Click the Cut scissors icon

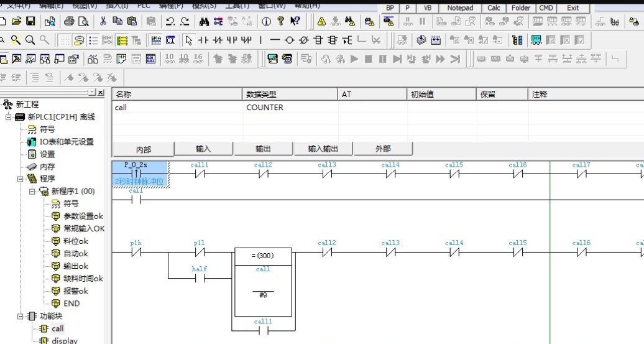[103, 22]
